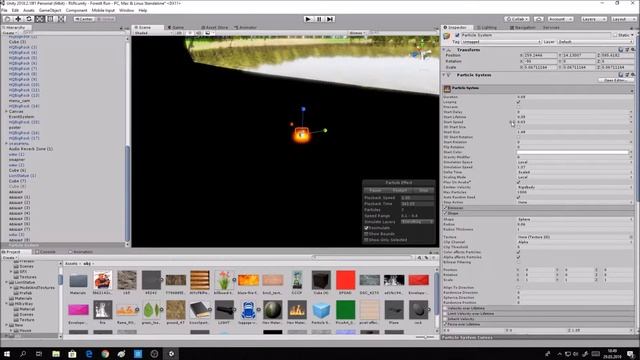Switch to the Game tab
Image resolution: width=640 pixels, height=360 pixels.
(176, 27)
